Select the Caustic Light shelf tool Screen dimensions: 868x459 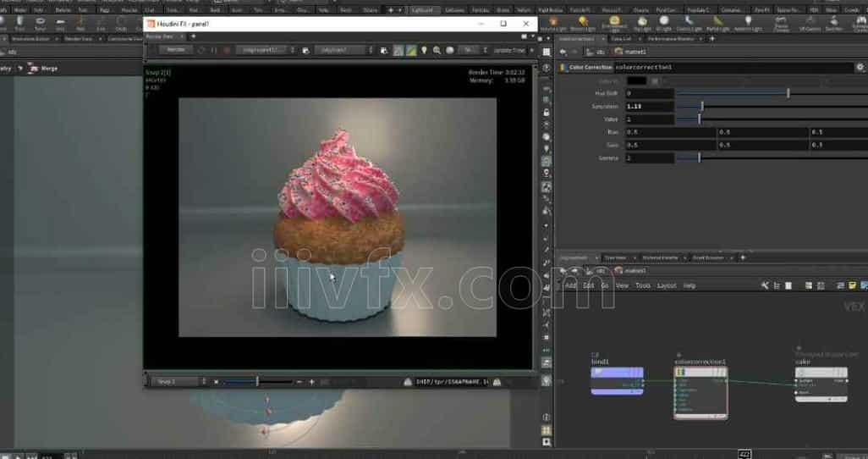click(x=689, y=23)
